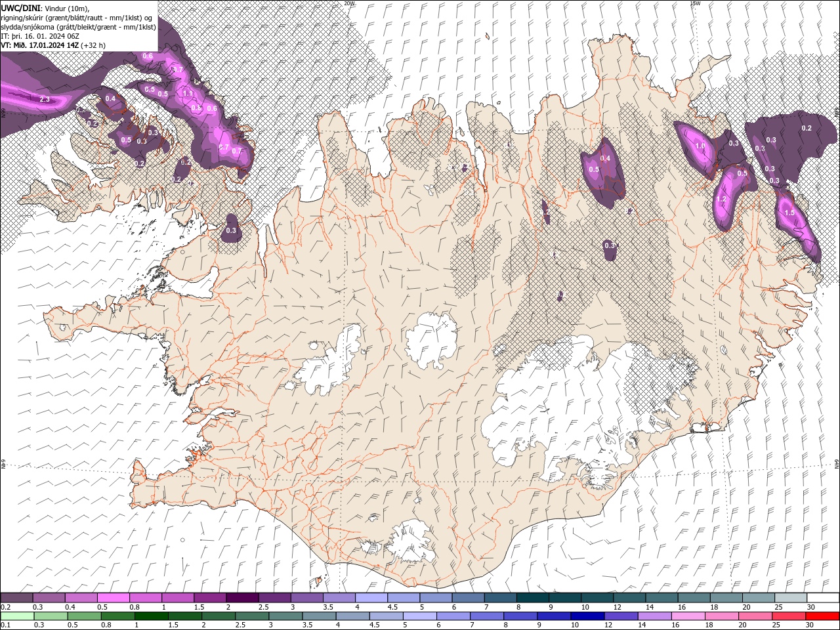Click the 10 label on the bottom legend row
840x630 pixels.
click(575, 625)
